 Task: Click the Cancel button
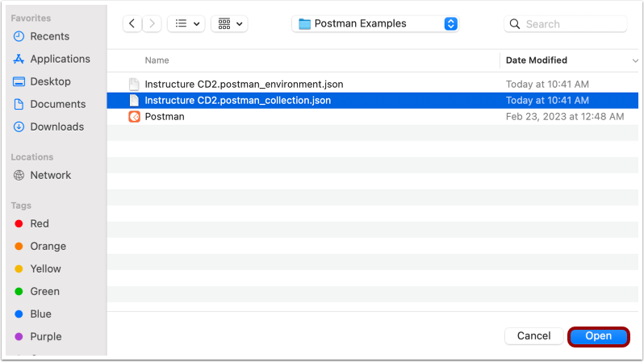tap(533, 335)
